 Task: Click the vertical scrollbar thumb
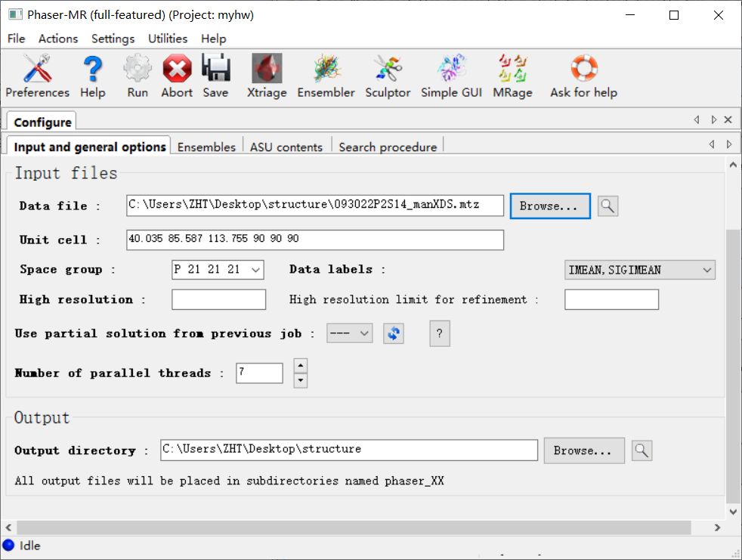pyautogui.click(x=733, y=367)
